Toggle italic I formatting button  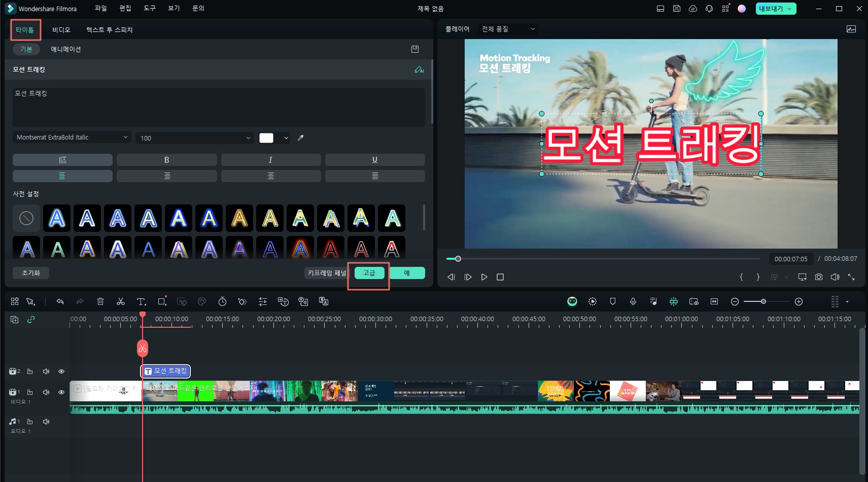[x=271, y=160]
